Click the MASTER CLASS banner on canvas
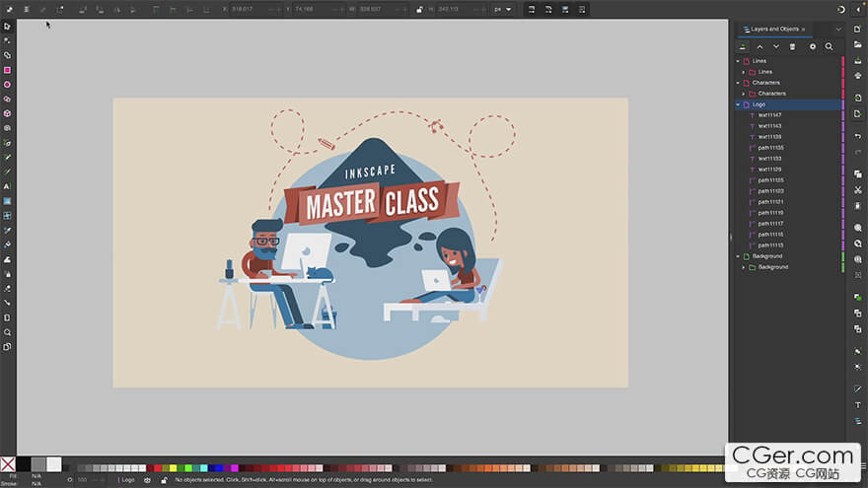Image resolution: width=868 pixels, height=488 pixels. pyautogui.click(x=372, y=202)
